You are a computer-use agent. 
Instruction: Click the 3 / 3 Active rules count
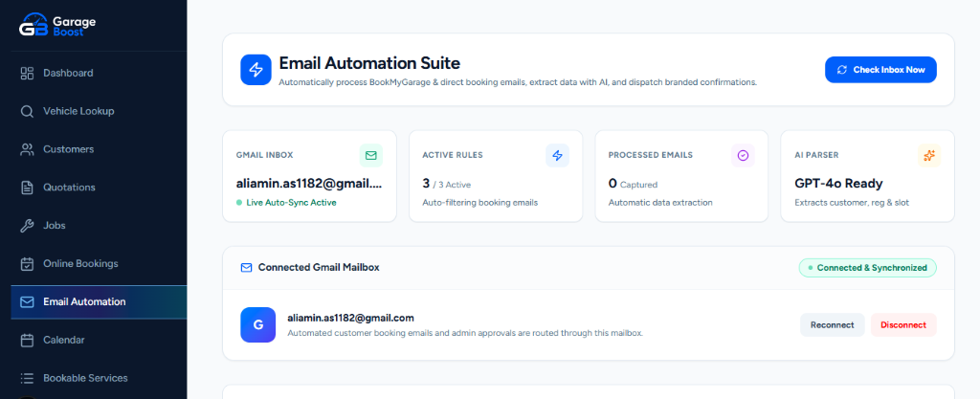tap(446, 185)
